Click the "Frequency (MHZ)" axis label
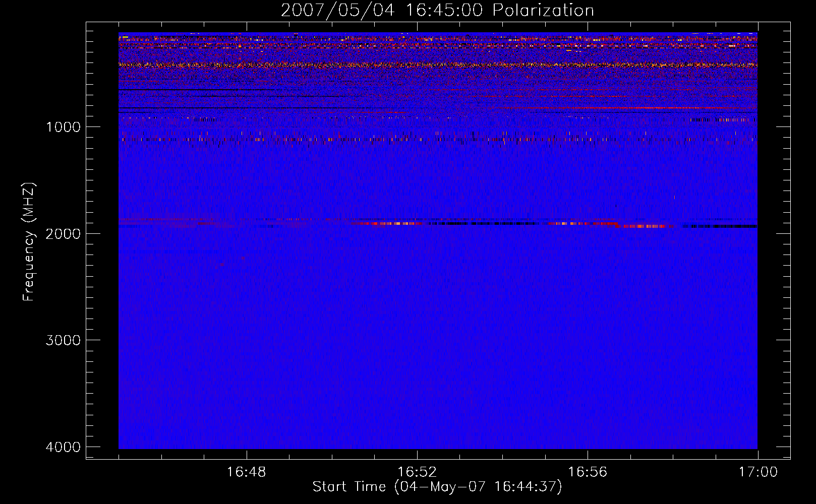The image size is (816, 504). point(29,242)
